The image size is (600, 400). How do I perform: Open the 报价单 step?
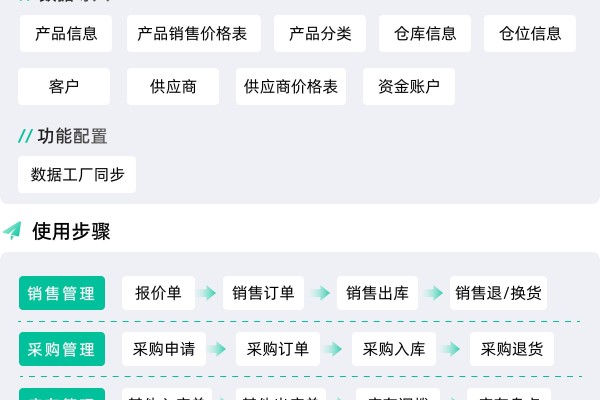(x=158, y=293)
